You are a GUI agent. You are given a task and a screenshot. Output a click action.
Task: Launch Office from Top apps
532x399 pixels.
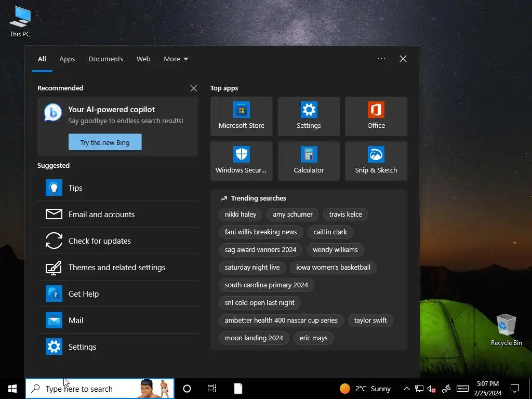[376, 116]
